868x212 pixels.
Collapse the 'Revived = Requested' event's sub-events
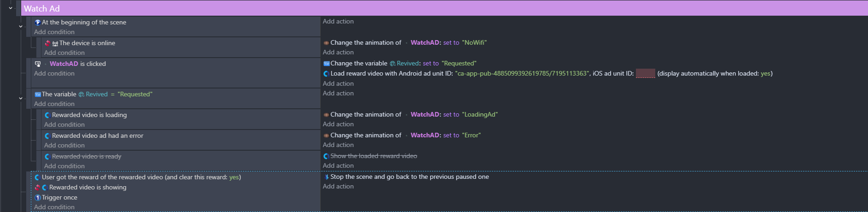[x=21, y=98]
